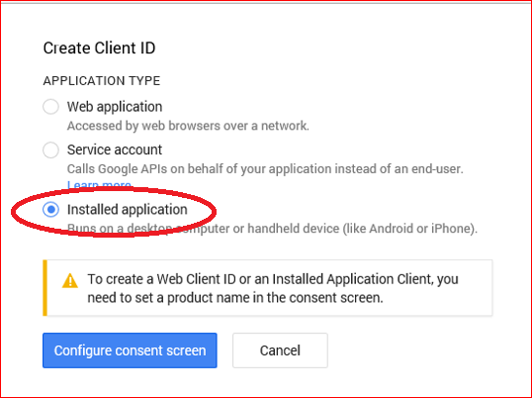The height and width of the screenshot is (398, 532).
Task: Click the 'Create Client ID' heading
Action: (x=100, y=48)
